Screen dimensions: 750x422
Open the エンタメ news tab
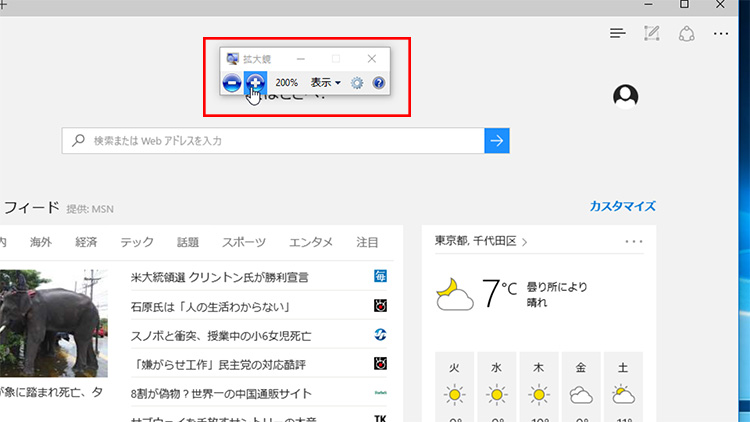coord(311,242)
